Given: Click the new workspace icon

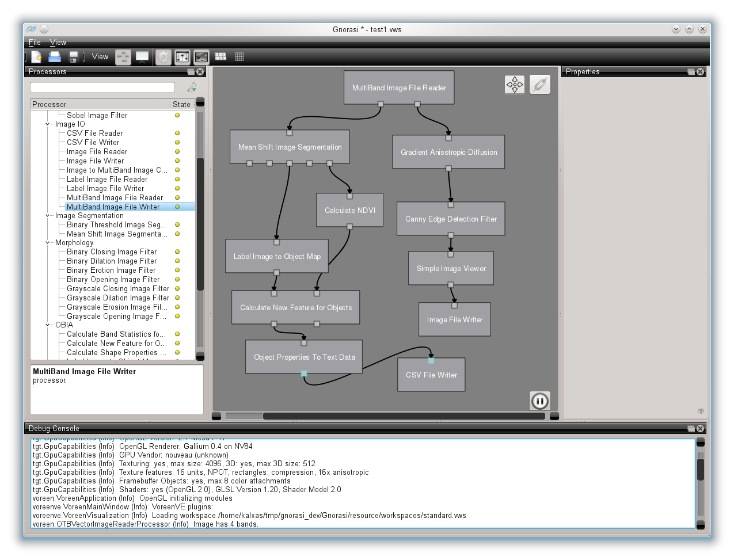Looking at the screenshot, I should click(x=37, y=57).
